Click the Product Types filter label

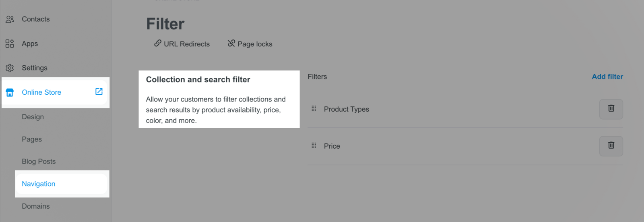[347, 109]
